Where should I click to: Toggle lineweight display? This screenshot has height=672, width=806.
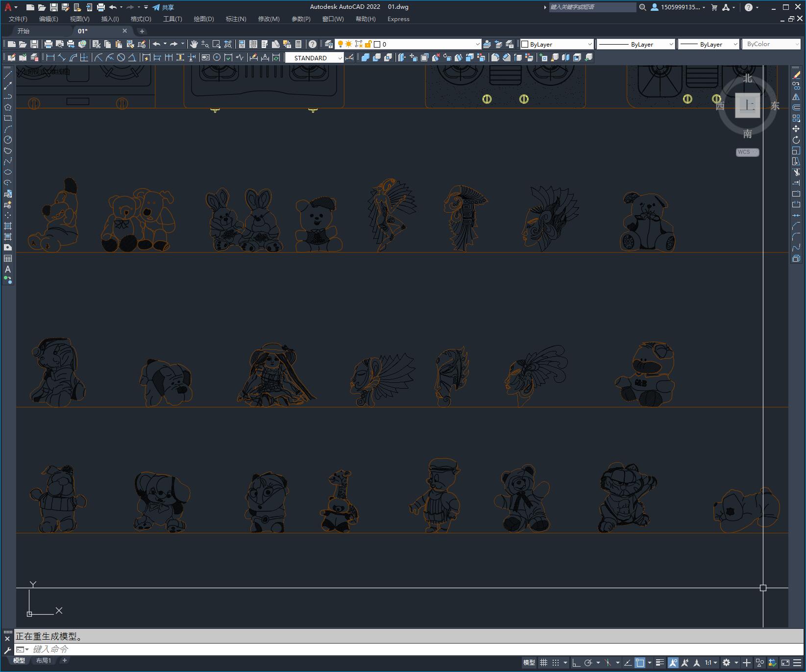[x=660, y=663]
